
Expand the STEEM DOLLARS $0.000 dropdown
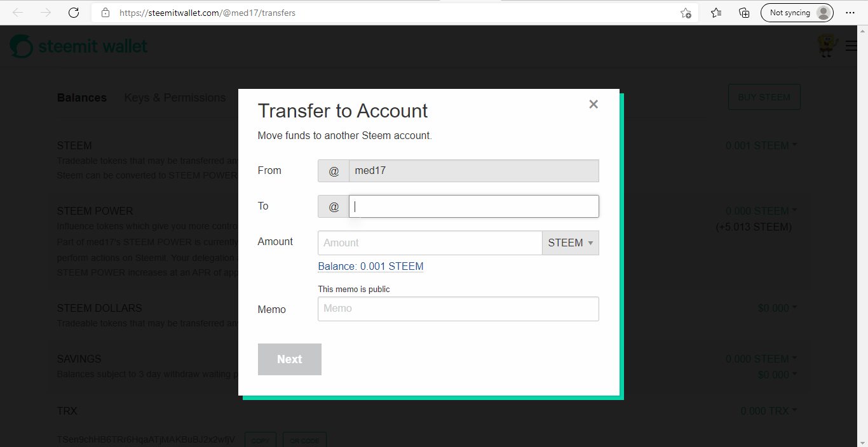tap(777, 308)
